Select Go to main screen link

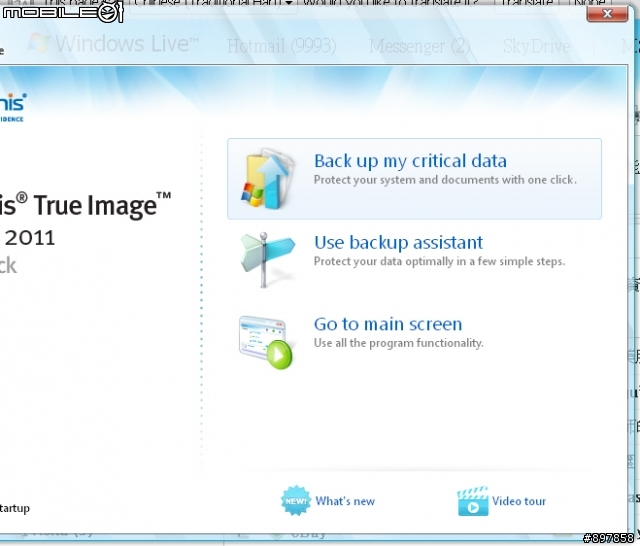tap(388, 324)
